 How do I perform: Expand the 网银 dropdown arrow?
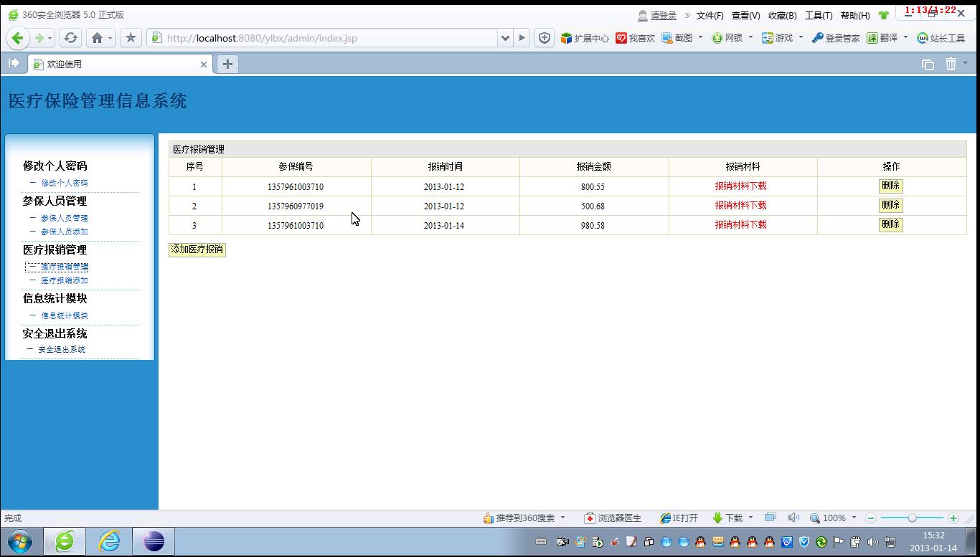[750, 37]
